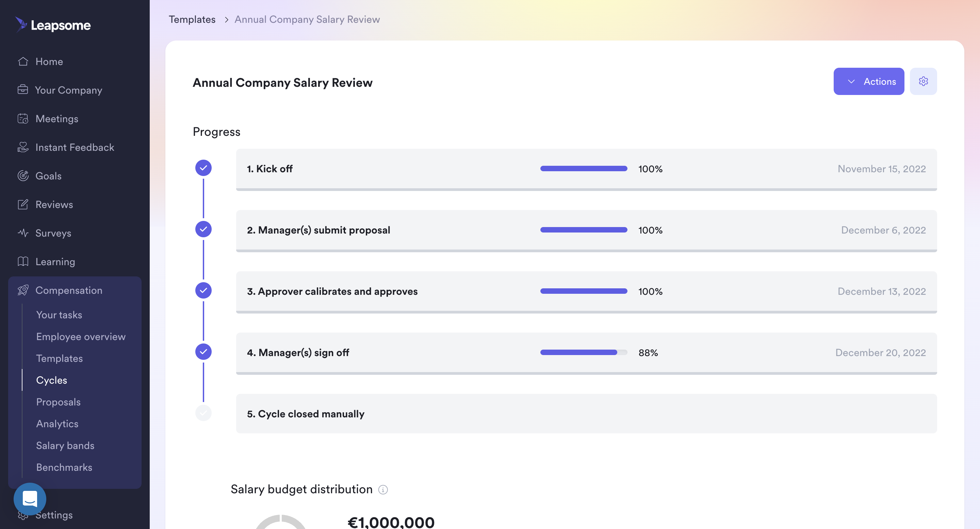The width and height of the screenshot is (980, 529).
Task: Select Cycles submenu item
Action: [51, 380]
